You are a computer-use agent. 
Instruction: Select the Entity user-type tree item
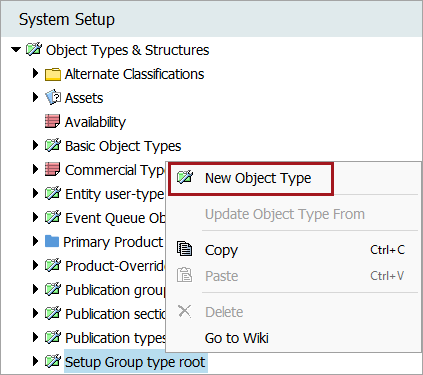click(114, 194)
